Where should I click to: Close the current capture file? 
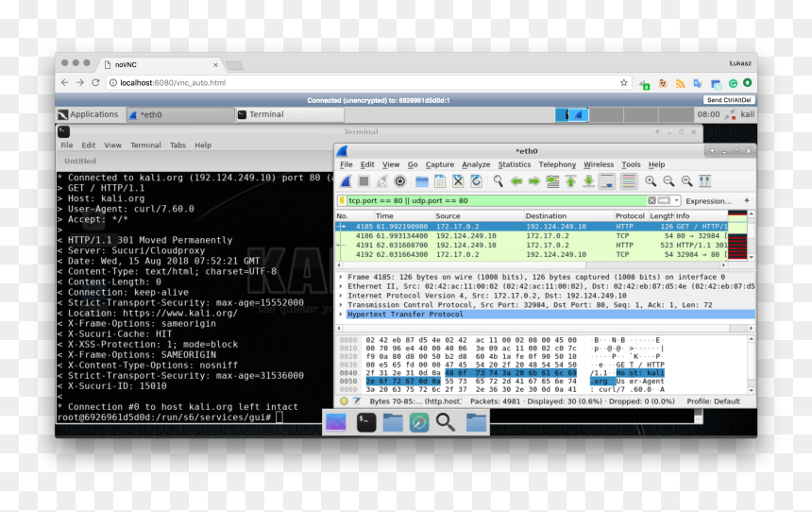458,181
